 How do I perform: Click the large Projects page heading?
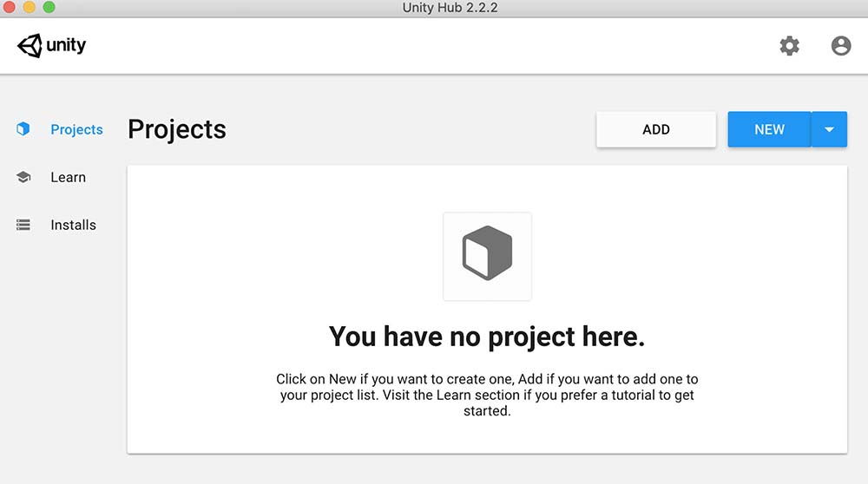(177, 129)
